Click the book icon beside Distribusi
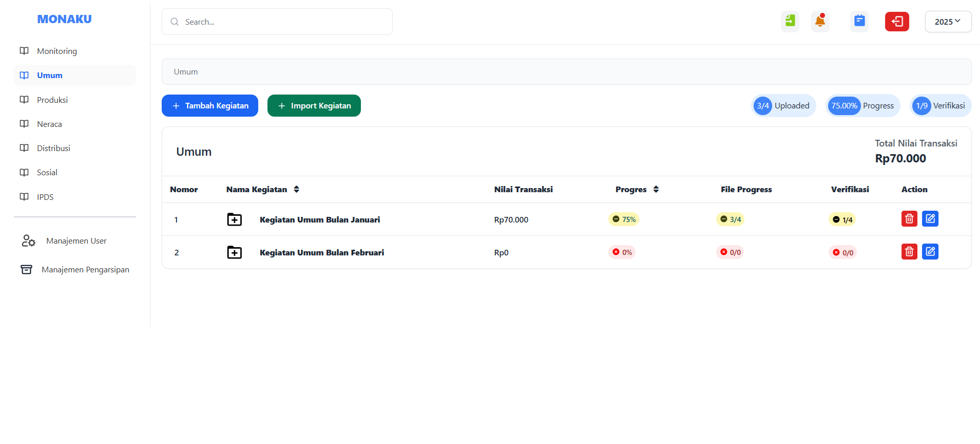The height and width of the screenshot is (444, 980). pyautogui.click(x=24, y=148)
